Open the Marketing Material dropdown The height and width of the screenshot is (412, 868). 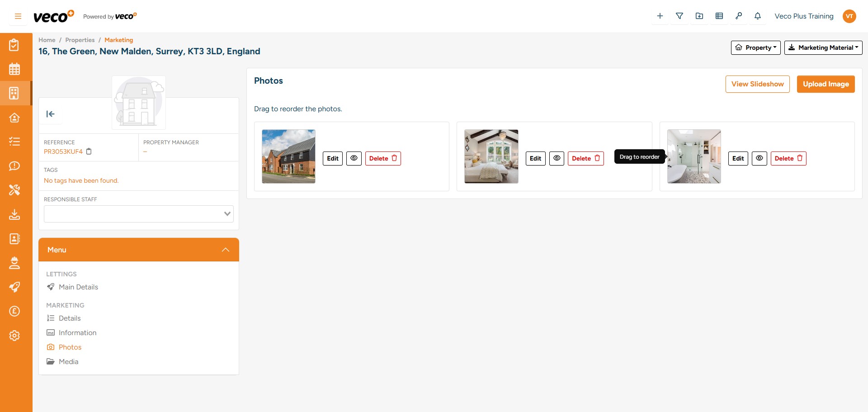(823, 47)
